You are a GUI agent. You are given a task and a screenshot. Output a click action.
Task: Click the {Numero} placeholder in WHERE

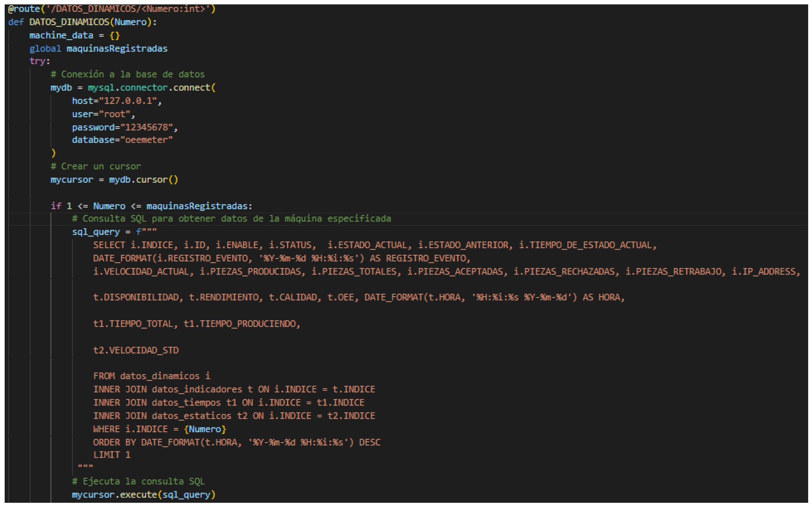(x=205, y=429)
